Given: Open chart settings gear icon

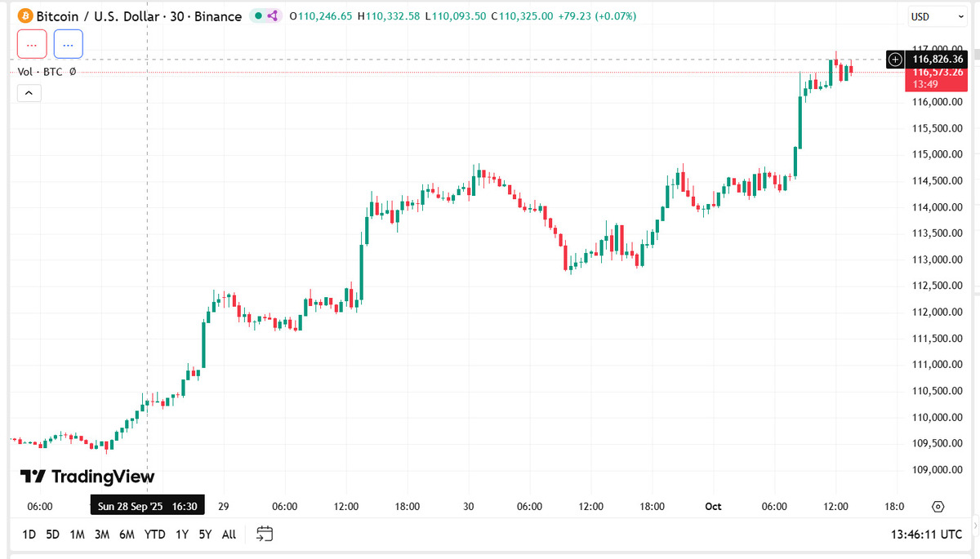Looking at the screenshot, I should [x=938, y=507].
